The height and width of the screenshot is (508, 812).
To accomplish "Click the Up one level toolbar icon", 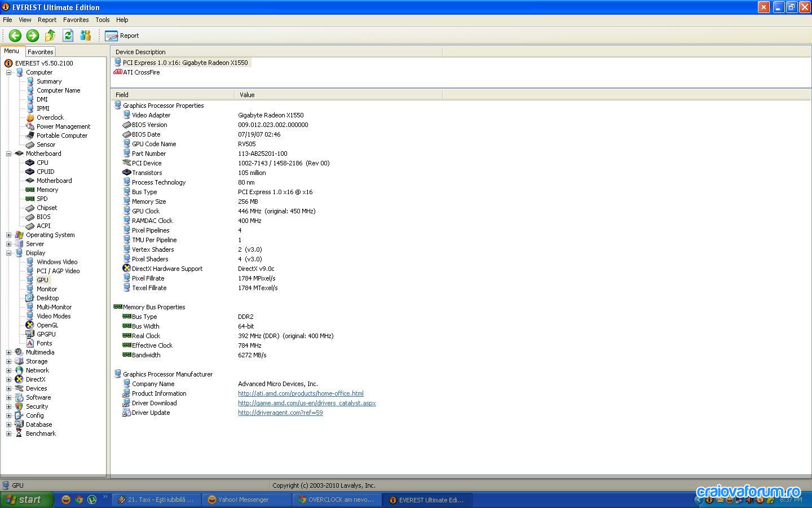I will click(50, 36).
